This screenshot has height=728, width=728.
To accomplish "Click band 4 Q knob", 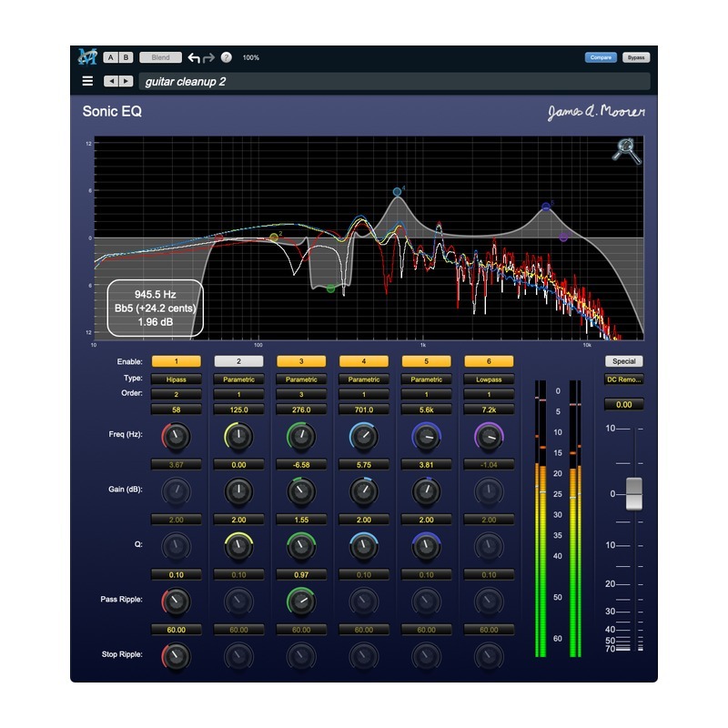I will (363, 547).
